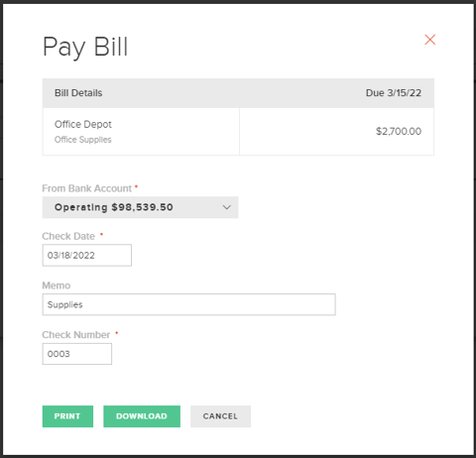Click the gray CANCEL button
The image size is (476, 458).
(x=220, y=416)
